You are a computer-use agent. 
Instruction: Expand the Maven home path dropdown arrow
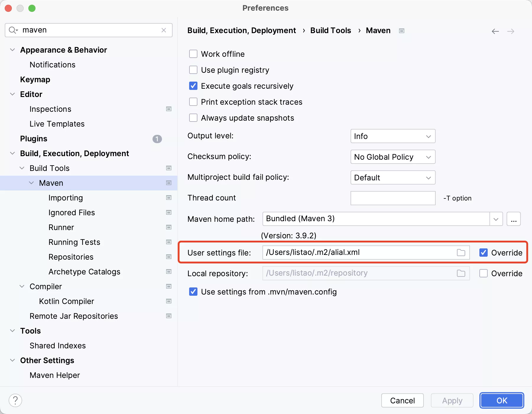[496, 219]
